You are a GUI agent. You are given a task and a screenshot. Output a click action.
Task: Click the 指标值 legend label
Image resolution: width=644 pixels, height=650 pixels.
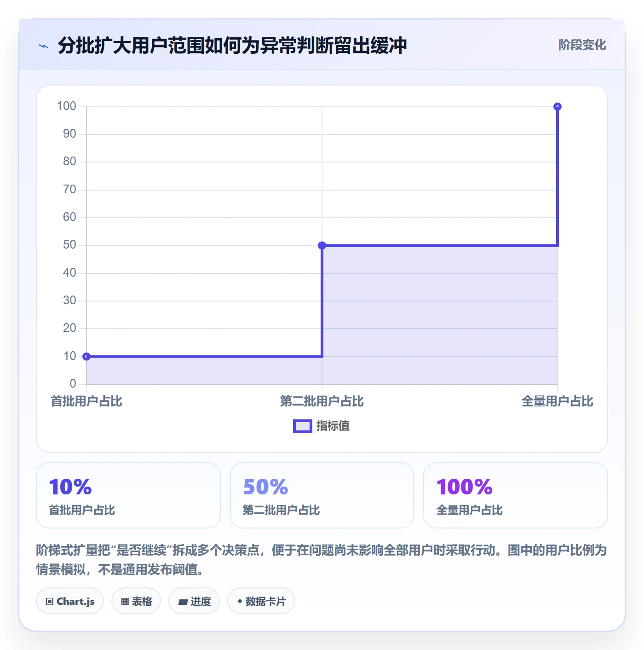[333, 426]
